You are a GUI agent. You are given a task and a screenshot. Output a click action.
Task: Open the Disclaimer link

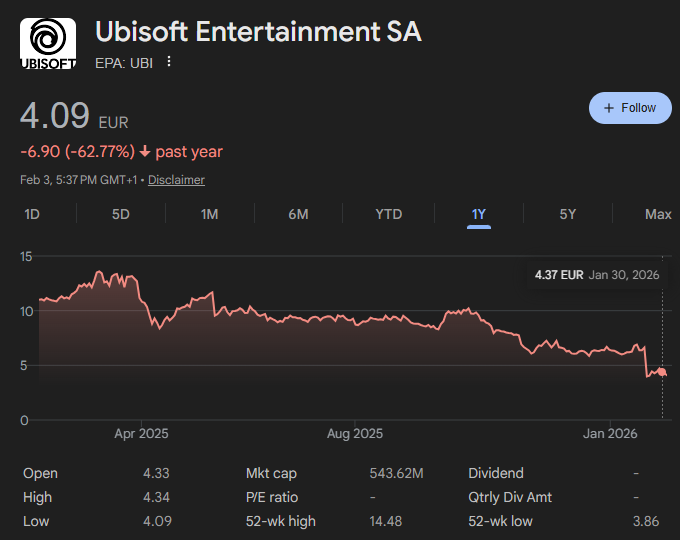pyautogui.click(x=176, y=180)
